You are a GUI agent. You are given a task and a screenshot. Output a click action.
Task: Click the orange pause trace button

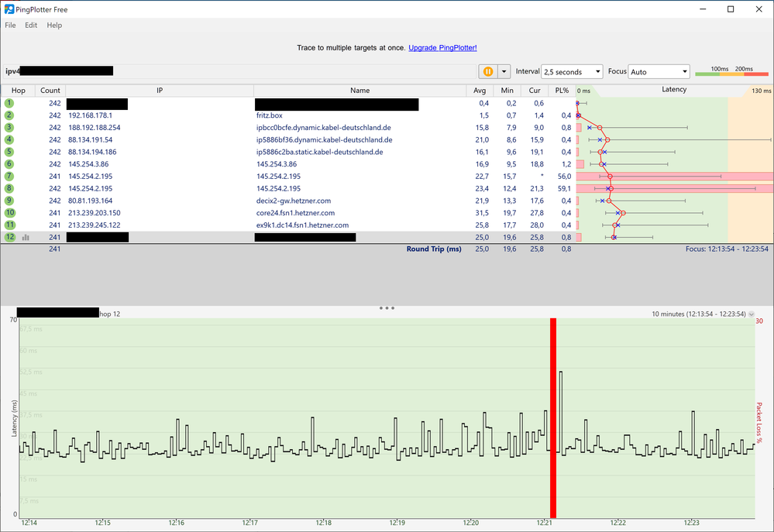[487, 71]
